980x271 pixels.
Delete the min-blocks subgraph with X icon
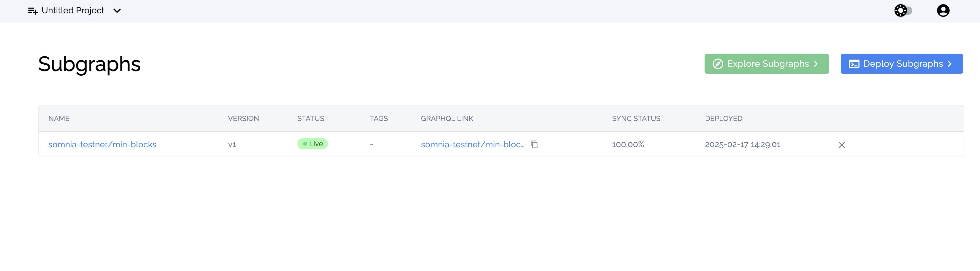pos(841,145)
